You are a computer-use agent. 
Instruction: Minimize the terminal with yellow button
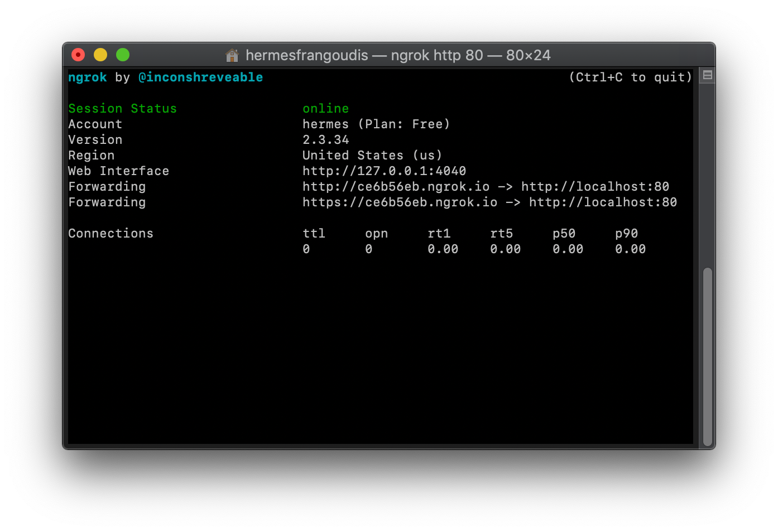click(100, 55)
